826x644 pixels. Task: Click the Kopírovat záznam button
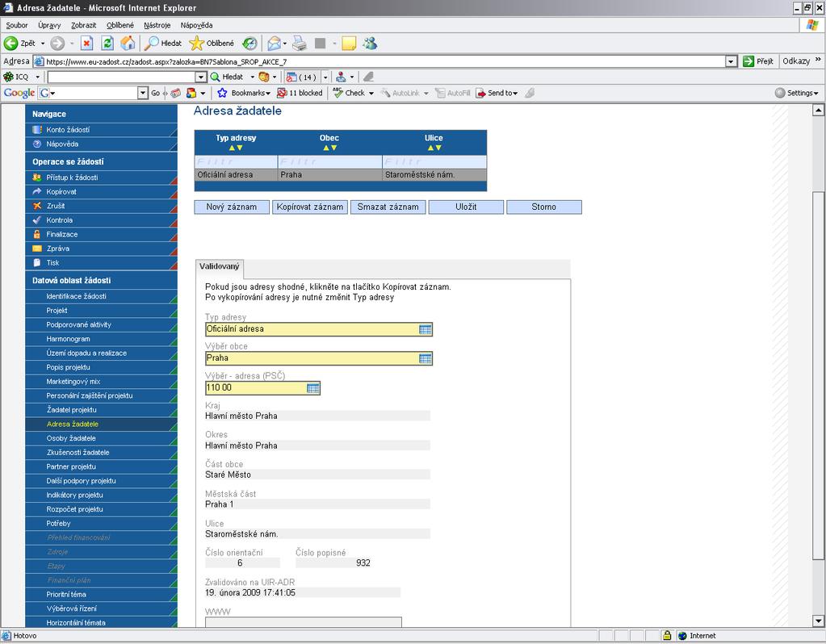click(x=310, y=207)
